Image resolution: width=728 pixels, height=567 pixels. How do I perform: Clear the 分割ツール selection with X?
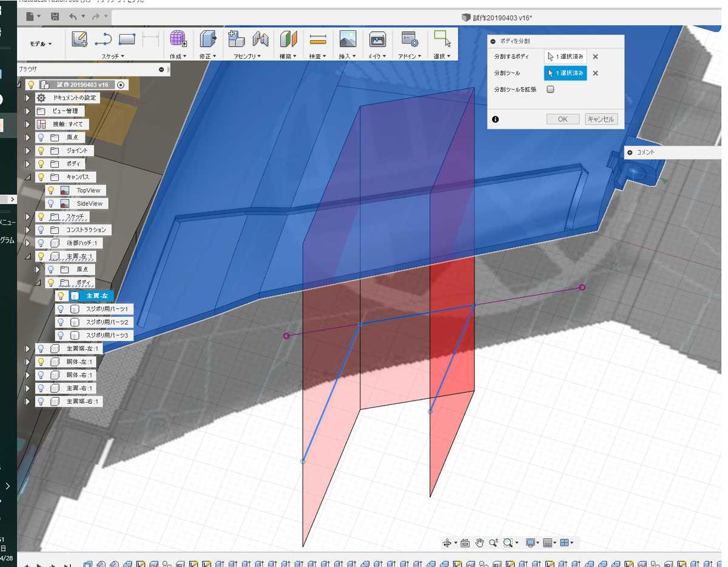[x=595, y=73]
